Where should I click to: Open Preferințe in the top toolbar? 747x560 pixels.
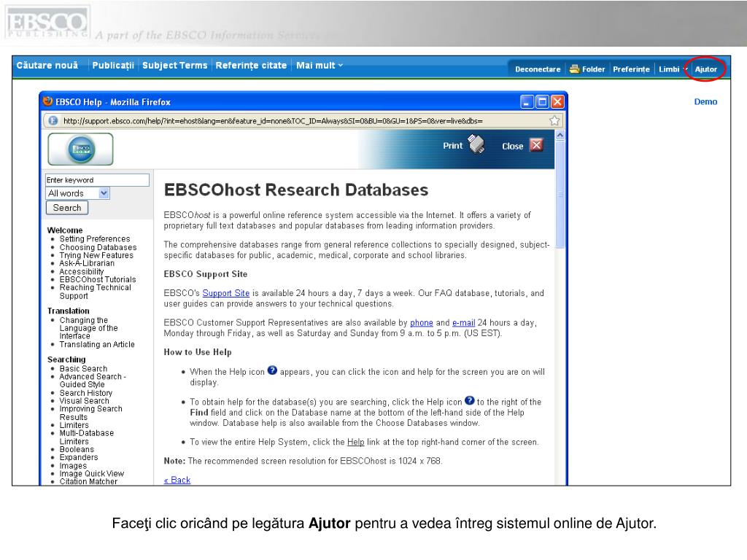pyautogui.click(x=631, y=69)
